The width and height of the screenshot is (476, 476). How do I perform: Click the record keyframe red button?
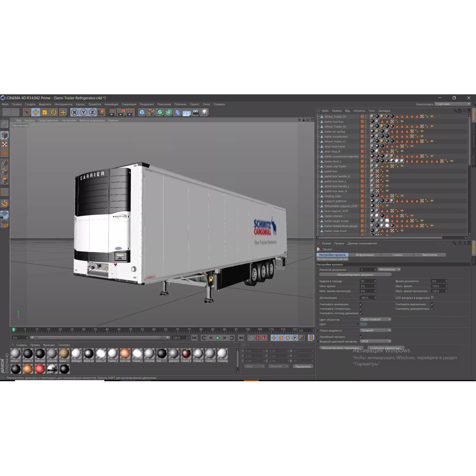258,338
